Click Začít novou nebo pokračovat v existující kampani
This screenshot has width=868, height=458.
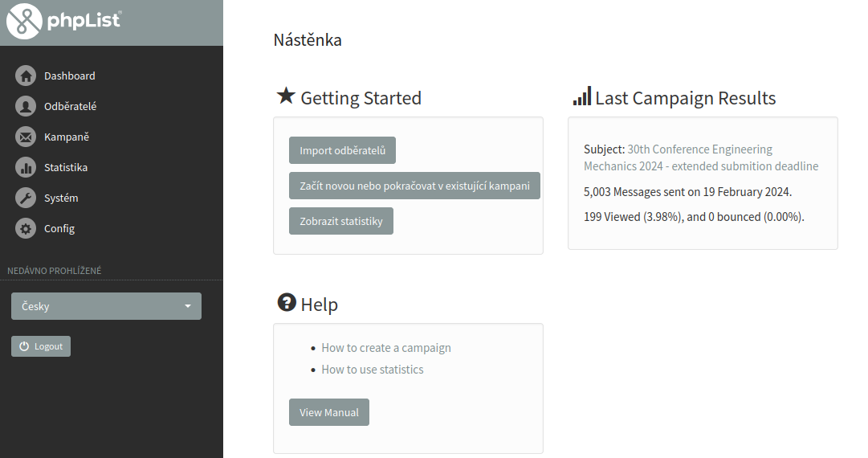(414, 186)
